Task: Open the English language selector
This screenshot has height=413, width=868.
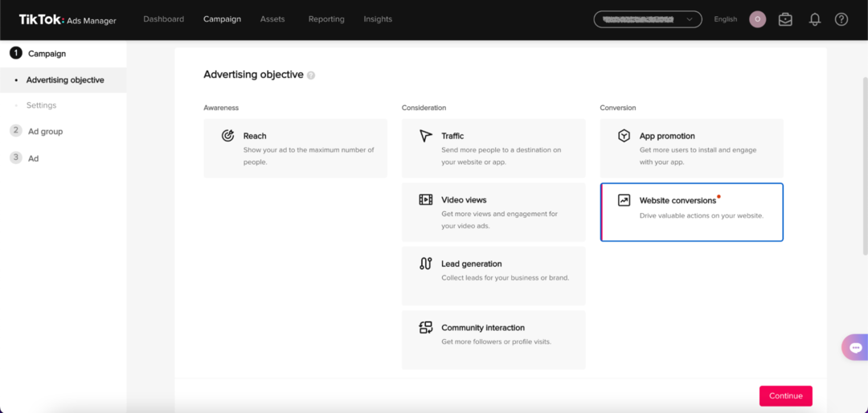Action: (x=725, y=19)
